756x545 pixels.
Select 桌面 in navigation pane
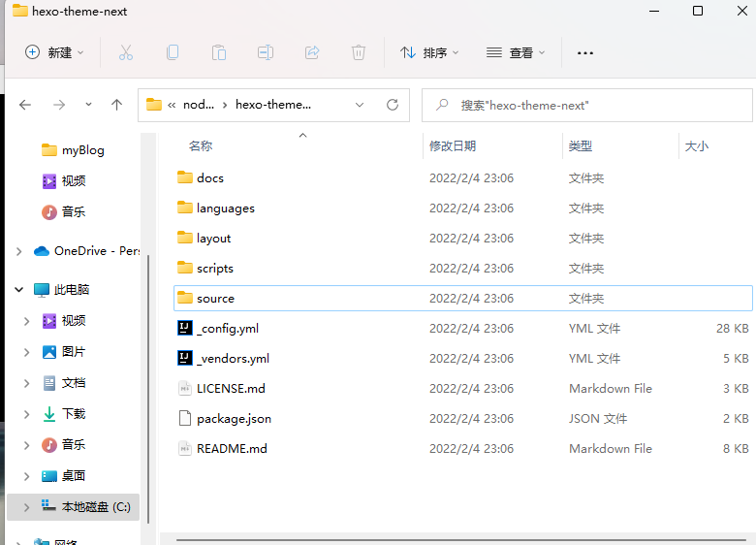pyautogui.click(x=74, y=475)
